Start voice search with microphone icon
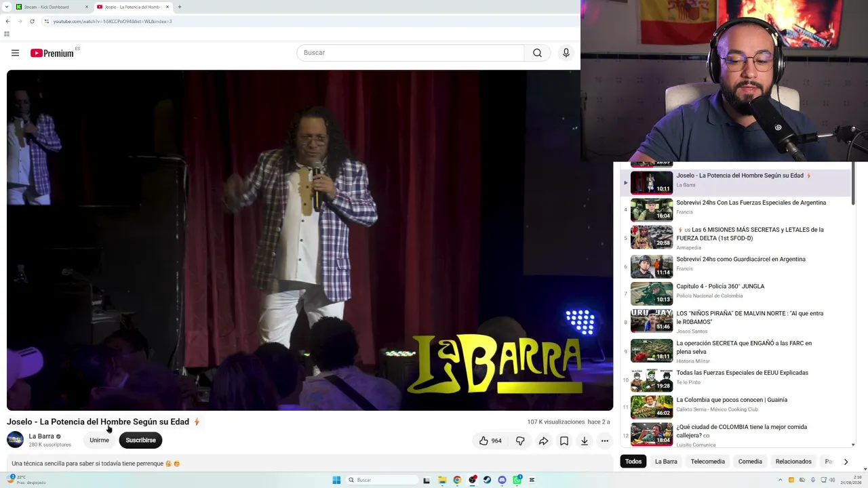 click(x=566, y=53)
